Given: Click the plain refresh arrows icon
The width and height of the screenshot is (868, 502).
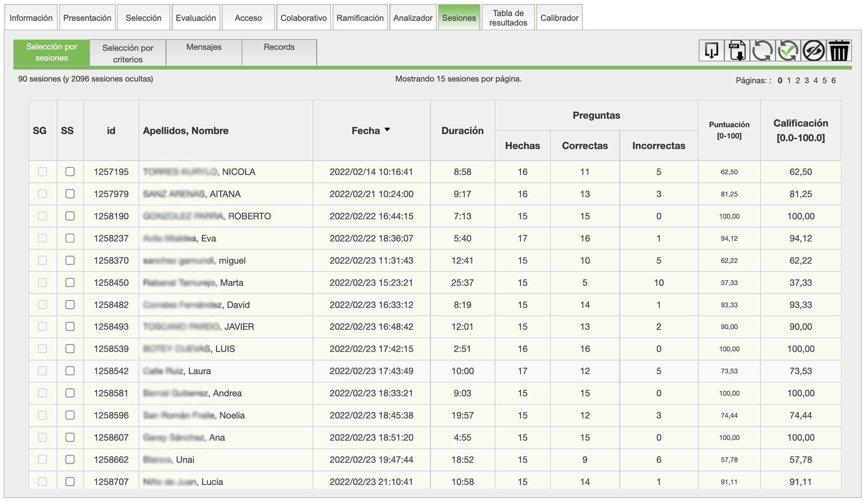Looking at the screenshot, I should pos(762,50).
